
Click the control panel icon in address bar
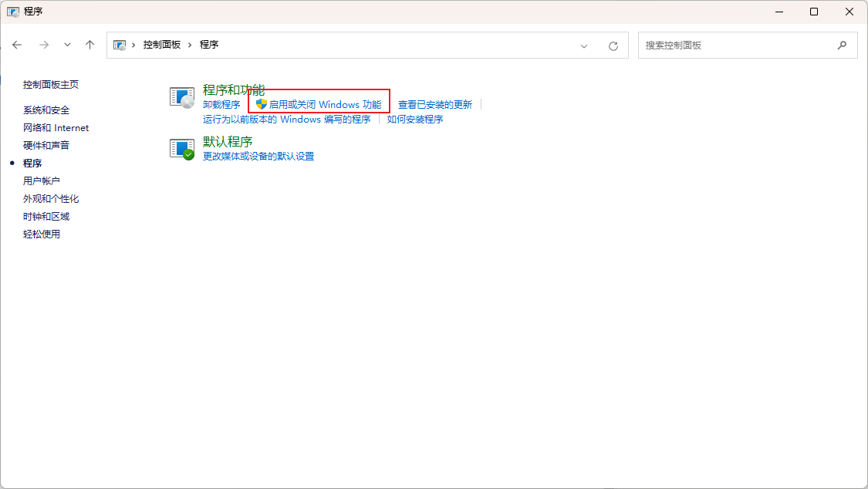coord(120,45)
